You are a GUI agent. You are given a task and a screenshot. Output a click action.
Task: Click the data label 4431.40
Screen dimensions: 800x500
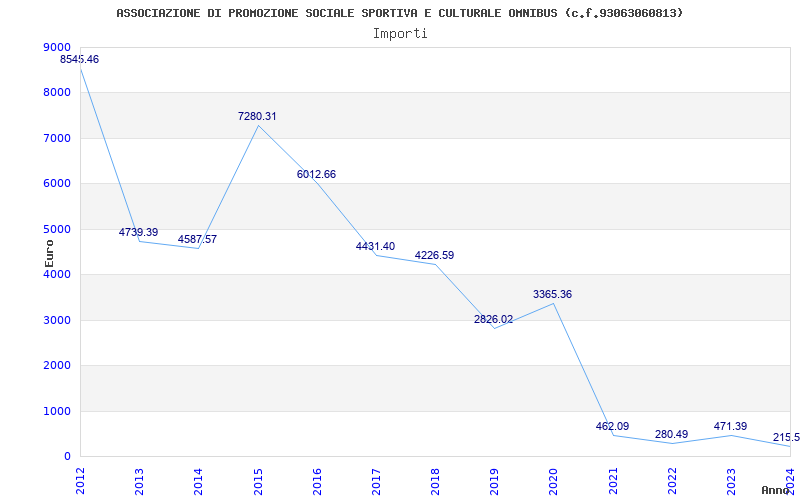[376, 246]
